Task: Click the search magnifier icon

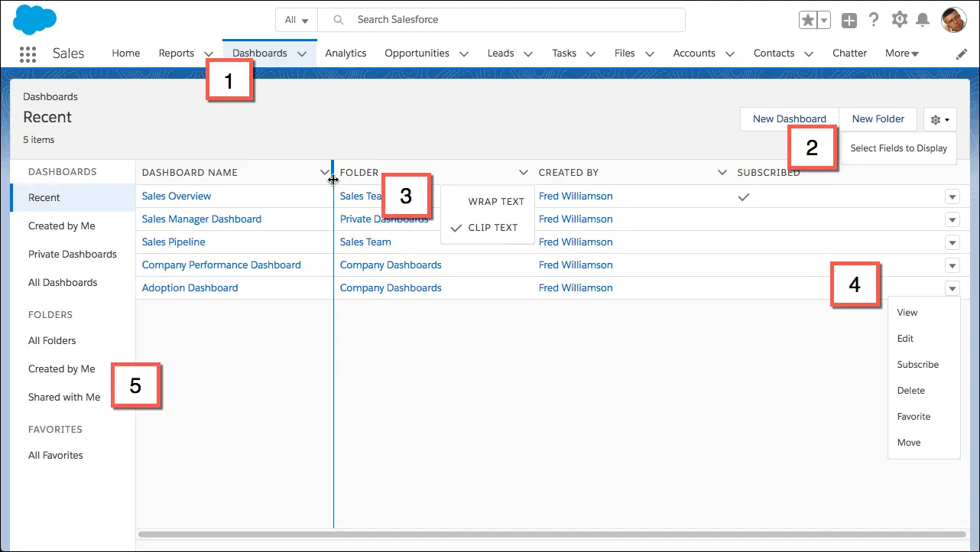Action: point(339,20)
